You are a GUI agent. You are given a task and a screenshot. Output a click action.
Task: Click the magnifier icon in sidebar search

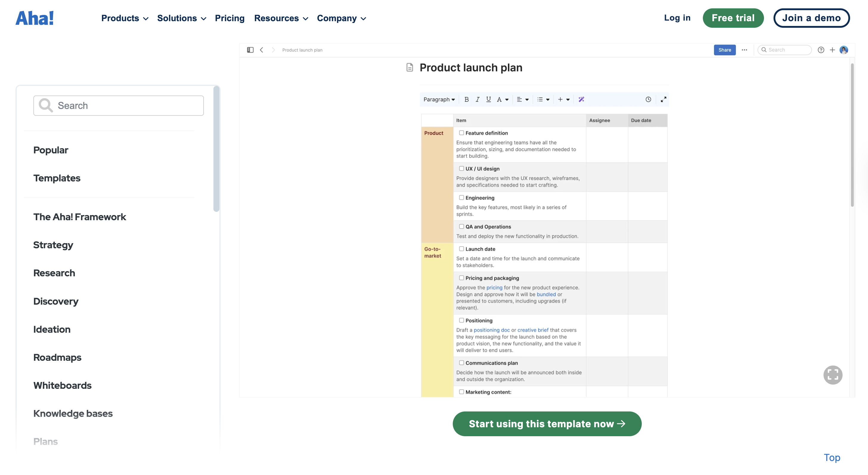click(x=46, y=105)
